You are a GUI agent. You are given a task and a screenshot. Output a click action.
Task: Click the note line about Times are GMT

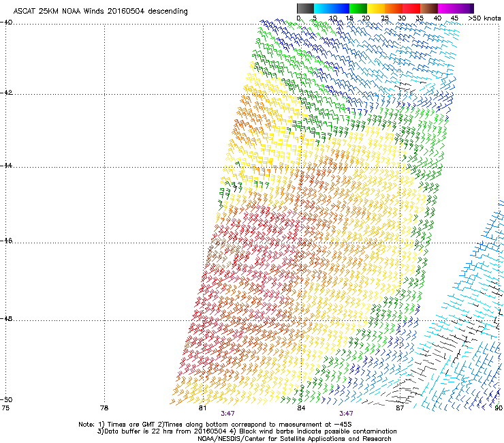[215, 425]
